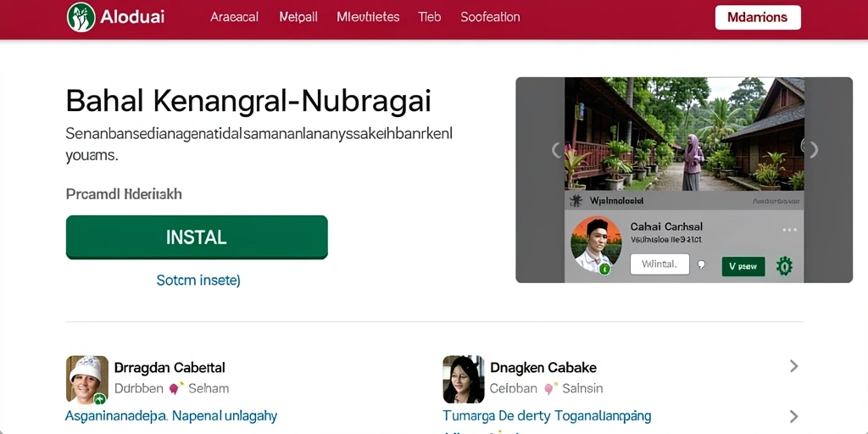
Task: Click the Mdamions button in header
Action: pos(758,17)
